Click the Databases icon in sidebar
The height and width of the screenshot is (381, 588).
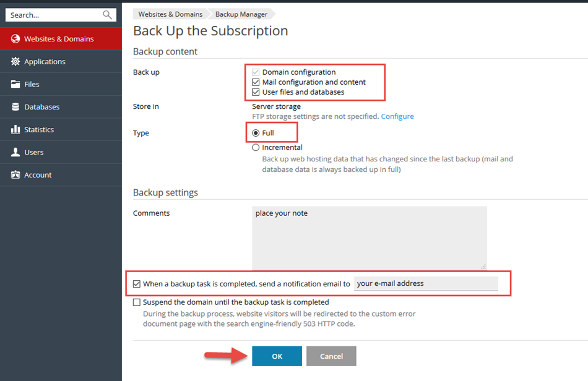tap(15, 107)
